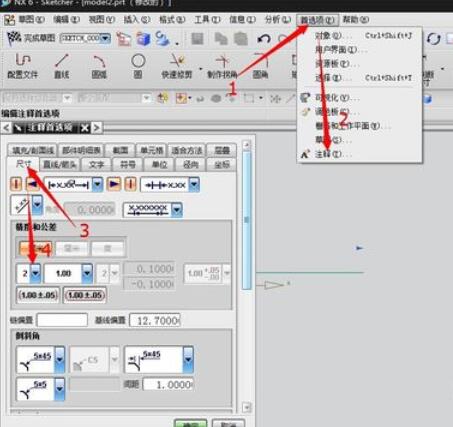The height and width of the screenshot is (427, 453).
Task: Switch to the Radial (径向) tab
Action: click(x=191, y=164)
